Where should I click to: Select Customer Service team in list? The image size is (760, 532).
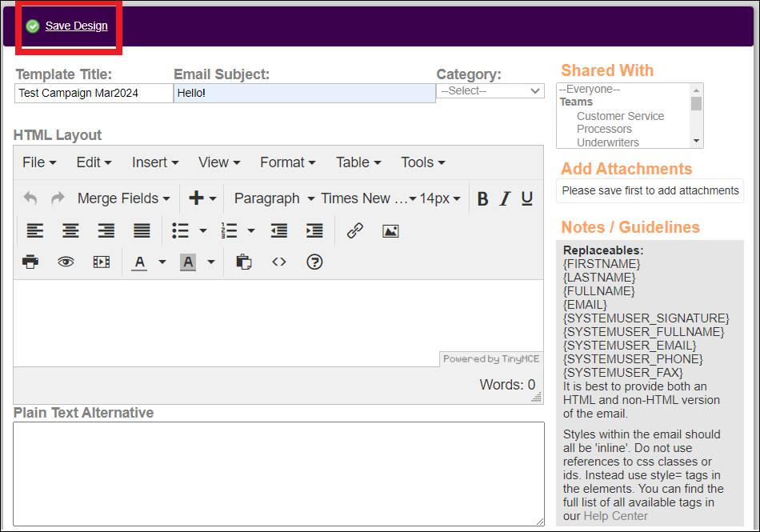pos(621,116)
